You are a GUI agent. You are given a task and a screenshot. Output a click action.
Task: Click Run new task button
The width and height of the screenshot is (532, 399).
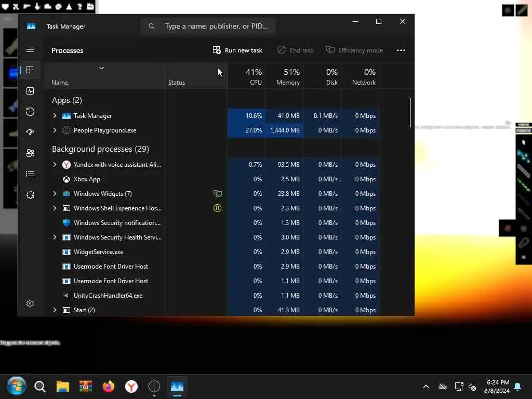click(237, 50)
